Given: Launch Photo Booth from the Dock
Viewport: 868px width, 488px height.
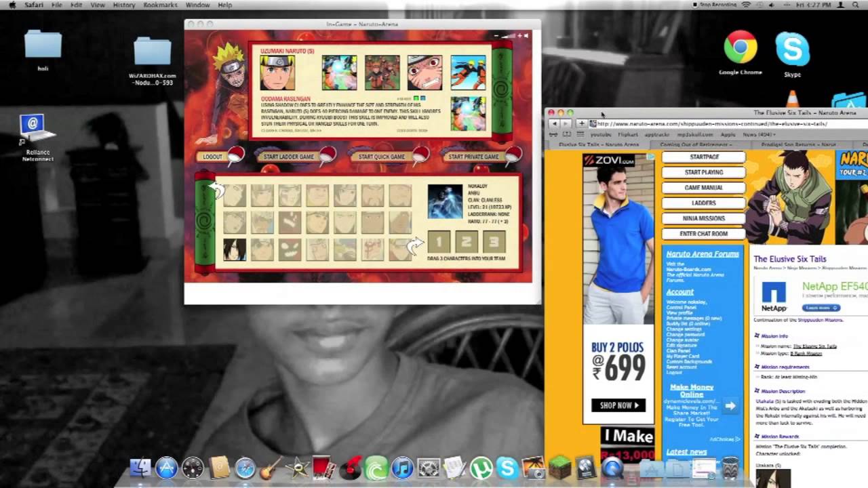Looking at the screenshot, I should tap(323, 468).
